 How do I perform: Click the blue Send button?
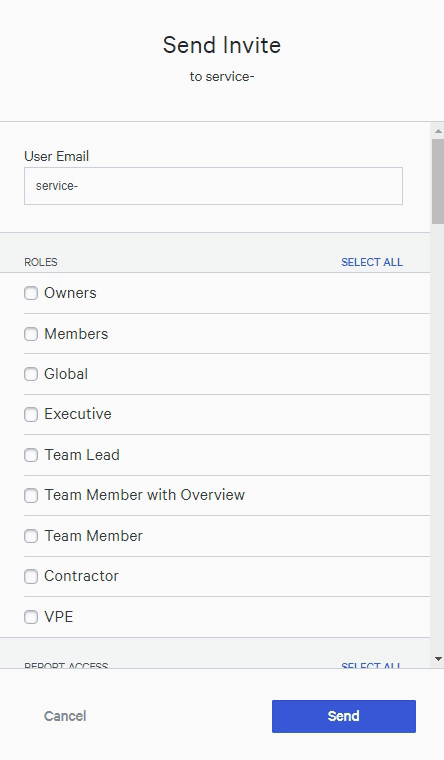(344, 716)
